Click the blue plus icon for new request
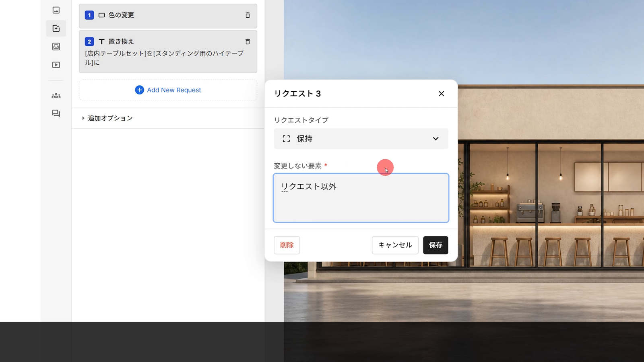Image resolution: width=644 pixels, height=362 pixels. coord(139,90)
